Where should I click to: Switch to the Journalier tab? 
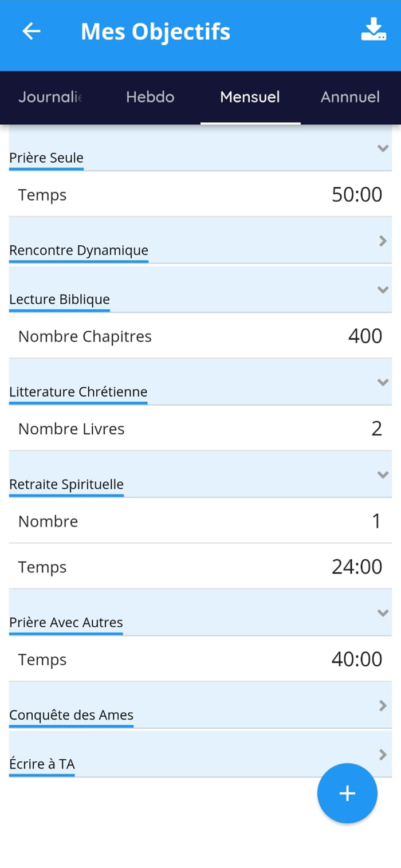click(50, 97)
